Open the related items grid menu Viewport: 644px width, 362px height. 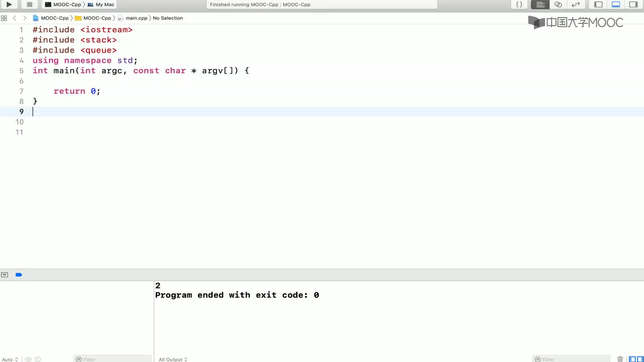(4, 18)
